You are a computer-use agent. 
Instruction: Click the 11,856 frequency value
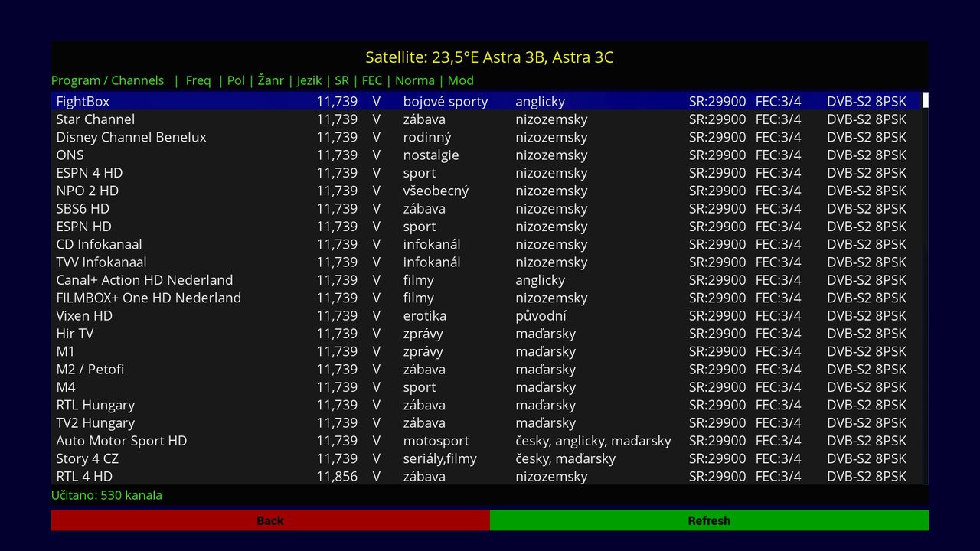[x=337, y=477]
